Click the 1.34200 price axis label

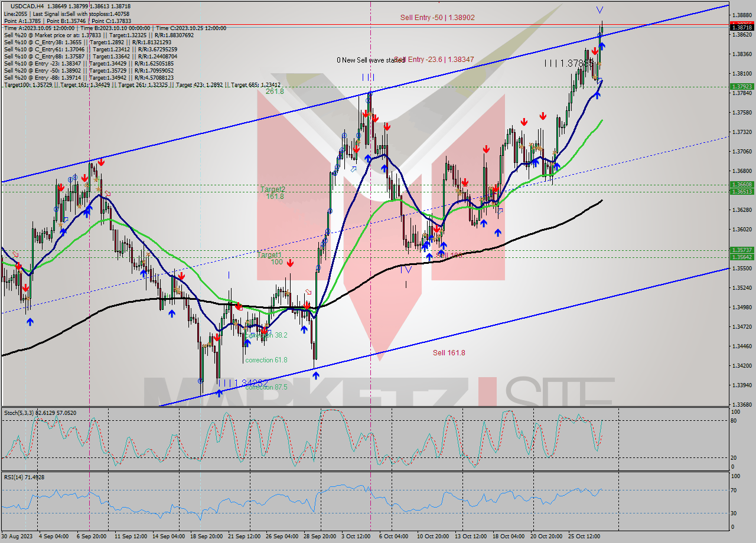coord(742,366)
